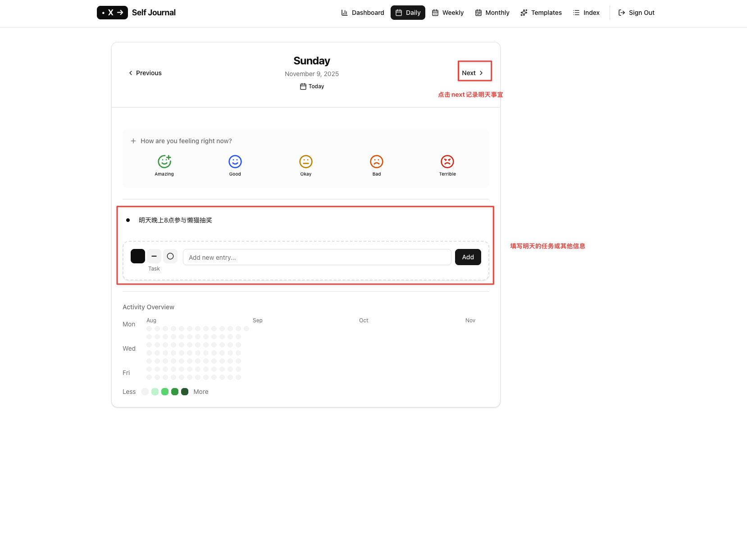Click the Add button

[468, 257]
